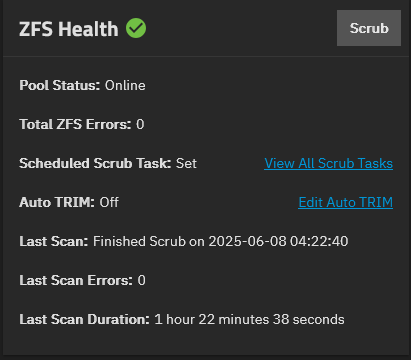
Task: Select the Last Scan Duration label
Action: click(x=85, y=319)
